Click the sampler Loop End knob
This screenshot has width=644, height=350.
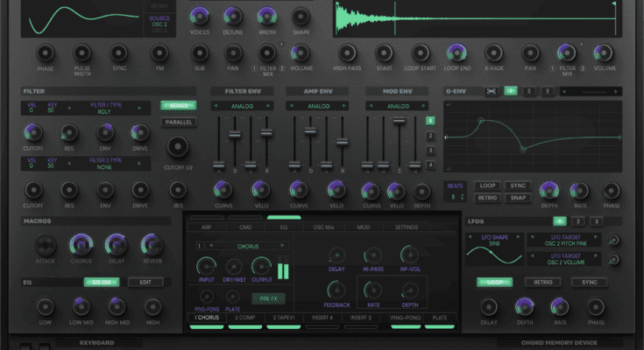[456, 53]
